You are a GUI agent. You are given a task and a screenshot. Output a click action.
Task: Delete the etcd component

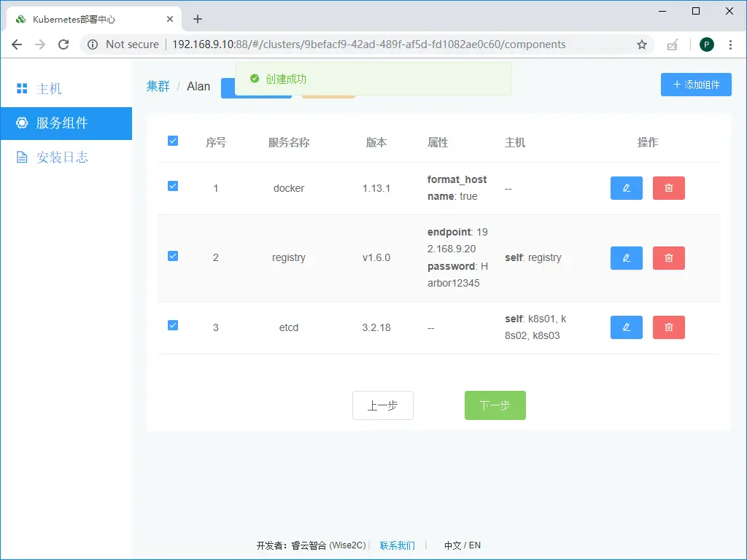[x=668, y=327]
